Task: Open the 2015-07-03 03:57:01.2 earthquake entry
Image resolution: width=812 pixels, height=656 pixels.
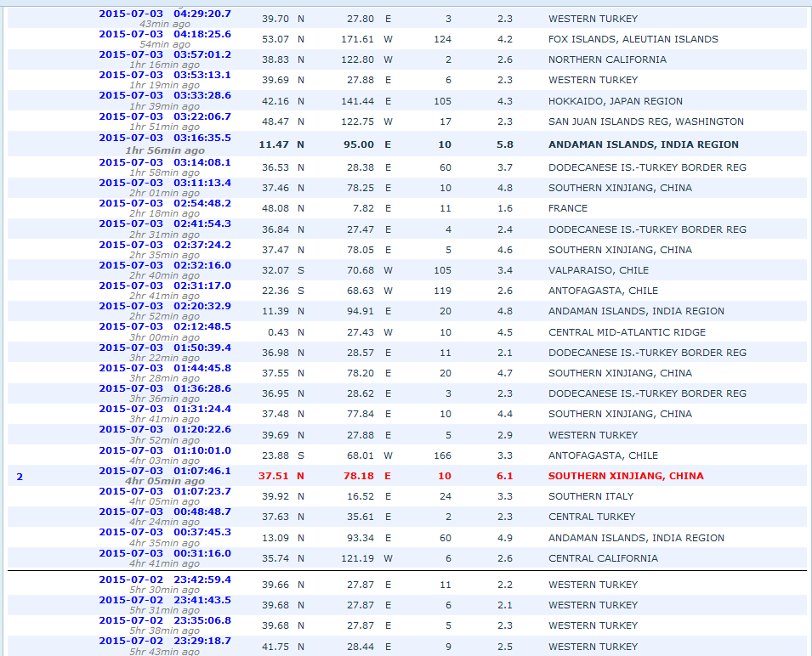Action: (x=165, y=55)
